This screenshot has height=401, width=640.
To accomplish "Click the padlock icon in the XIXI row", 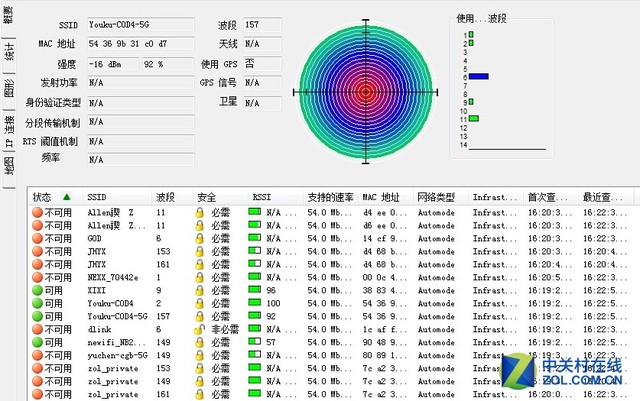I will [x=200, y=290].
